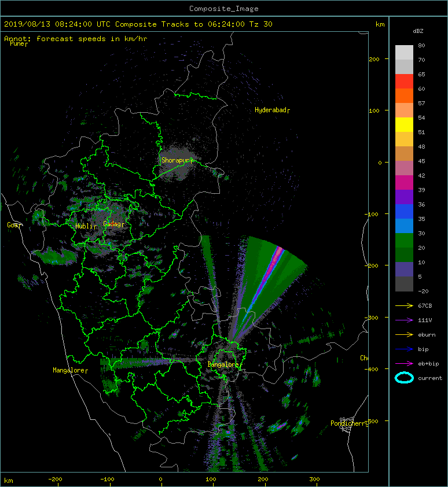
Task: Pick the bright yellow 51-54 dBZ swatch
Action: (x=404, y=124)
